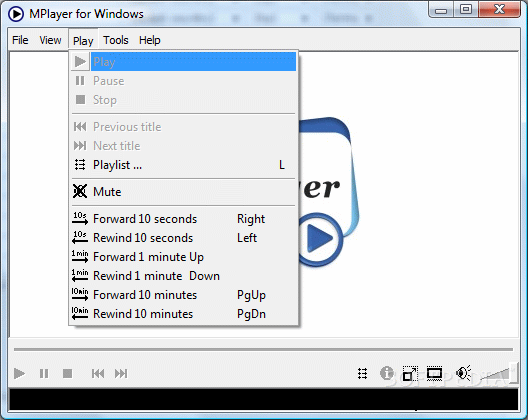Viewport: 528px width, 420px height.
Task: Toggle Mute in the Play menu
Action: tap(184, 192)
